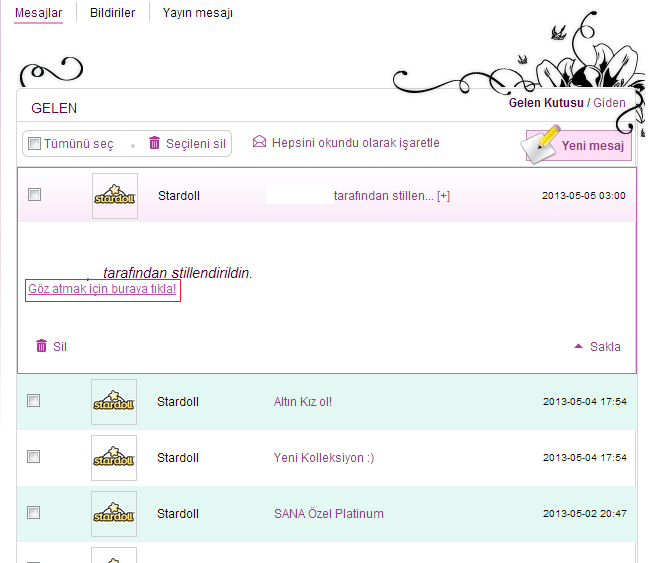Tick the Tümünü seç checkbox
The width and height of the screenshot is (651, 563).
34,144
